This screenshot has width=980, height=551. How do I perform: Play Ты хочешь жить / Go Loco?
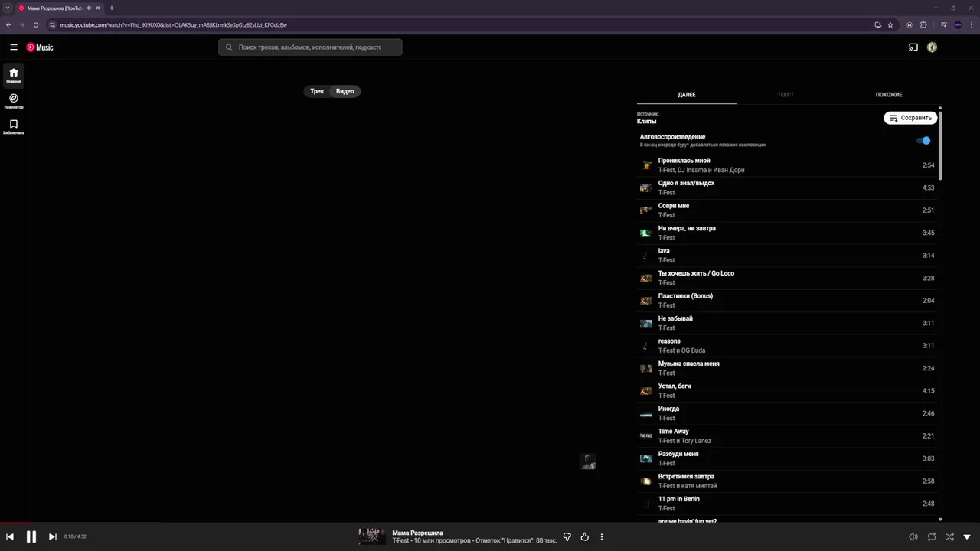[x=787, y=278]
